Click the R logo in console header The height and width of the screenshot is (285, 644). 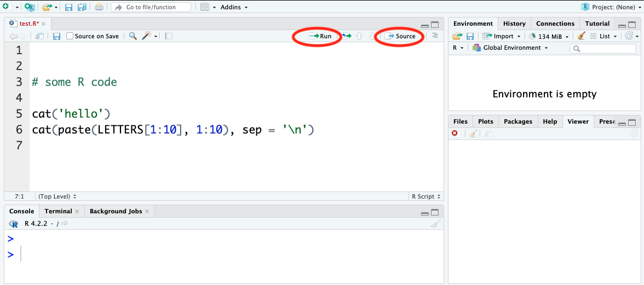14,224
